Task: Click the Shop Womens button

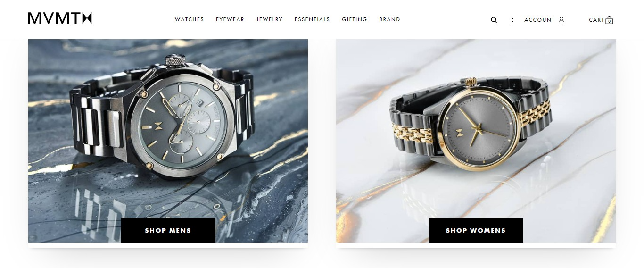Action: (476, 230)
